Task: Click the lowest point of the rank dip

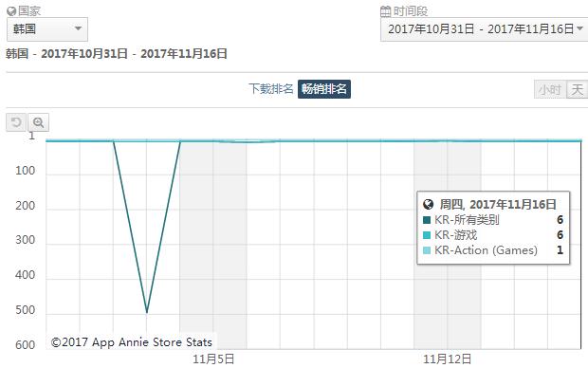Action: coord(147,311)
